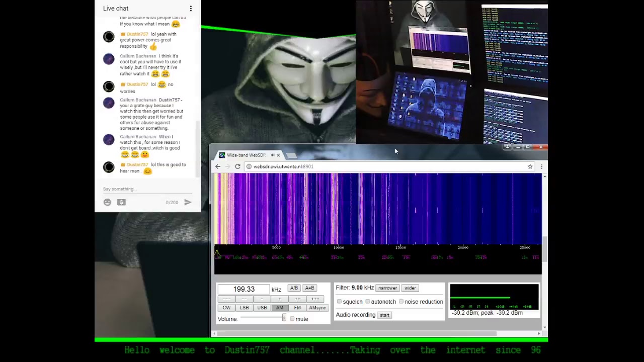The image size is (644, 362).
Task: Click the 'Live chat' header title
Action: 116,9
